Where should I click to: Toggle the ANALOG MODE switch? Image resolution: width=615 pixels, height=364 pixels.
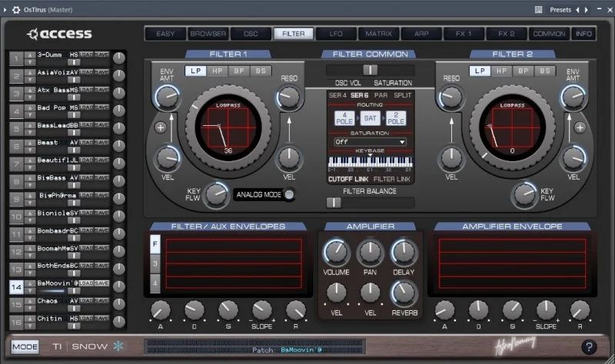pos(289,194)
